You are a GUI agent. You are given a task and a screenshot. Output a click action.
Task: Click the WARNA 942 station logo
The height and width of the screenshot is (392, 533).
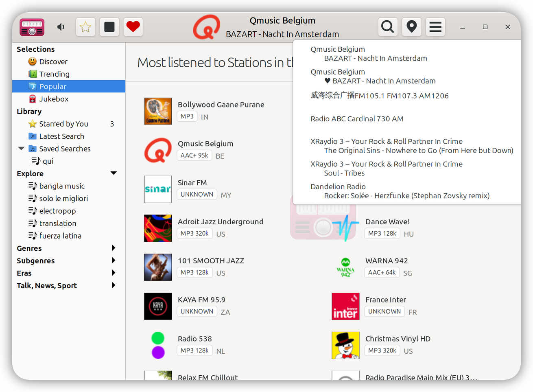pos(345,267)
